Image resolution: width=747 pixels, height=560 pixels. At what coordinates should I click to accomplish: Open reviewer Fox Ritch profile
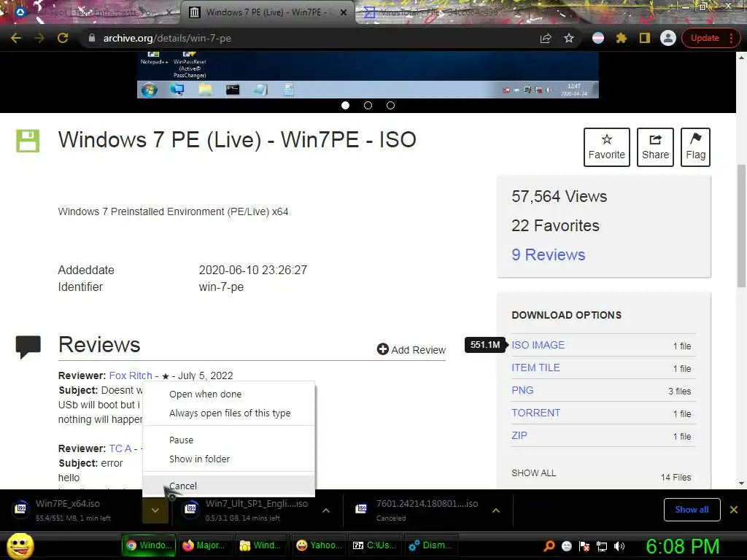point(131,376)
